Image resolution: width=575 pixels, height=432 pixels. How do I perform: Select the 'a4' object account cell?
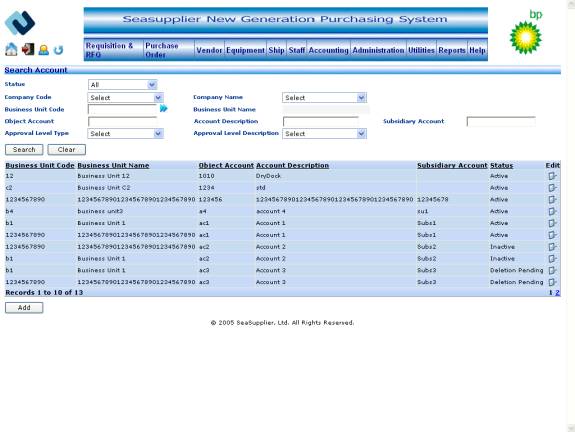pos(203,211)
